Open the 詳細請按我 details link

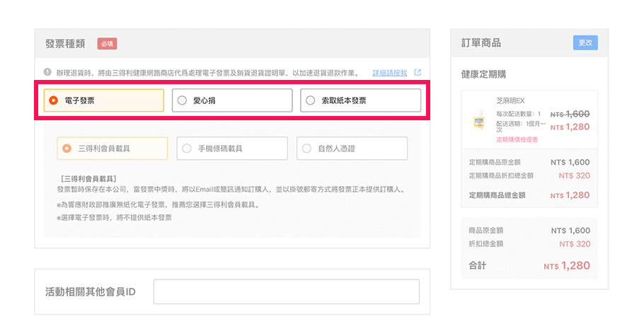pyautogui.click(x=390, y=73)
